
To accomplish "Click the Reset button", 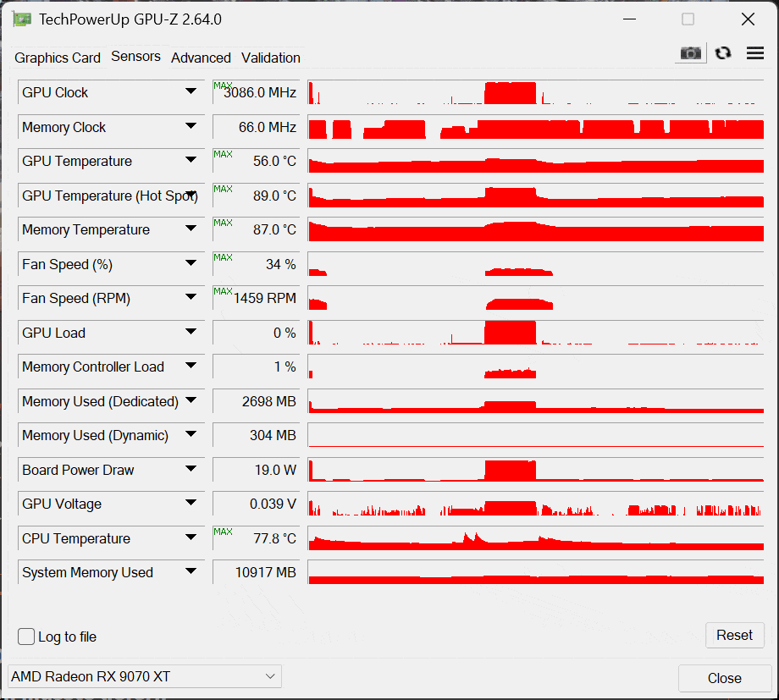I will 734,635.
